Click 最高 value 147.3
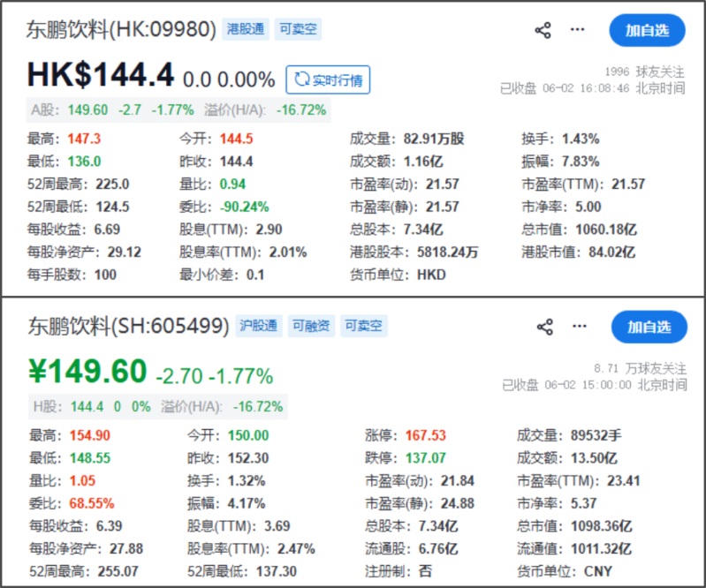706x588 pixels. 84,139
